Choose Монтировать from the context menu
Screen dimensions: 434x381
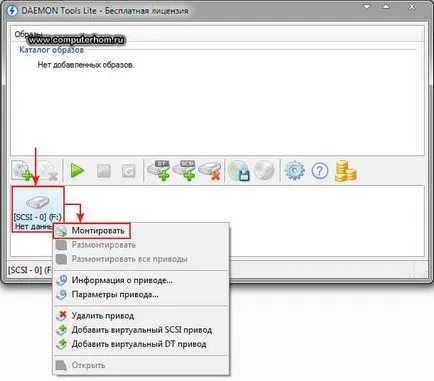coord(142,231)
